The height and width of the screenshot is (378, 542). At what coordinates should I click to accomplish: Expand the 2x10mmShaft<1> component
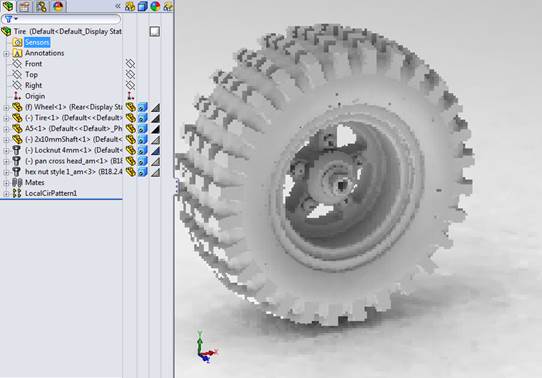tap(6, 140)
